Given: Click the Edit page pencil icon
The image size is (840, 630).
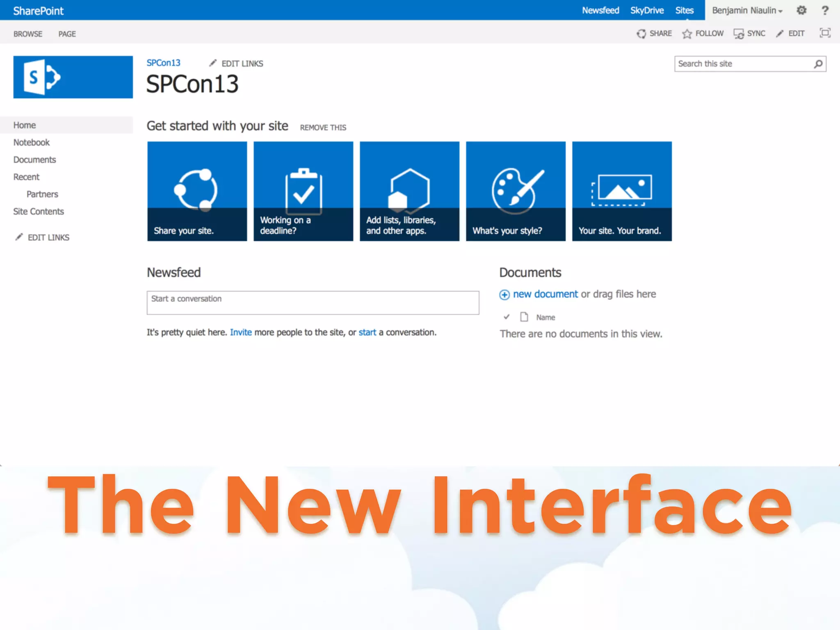Looking at the screenshot, I should click(x=780, y=34).
